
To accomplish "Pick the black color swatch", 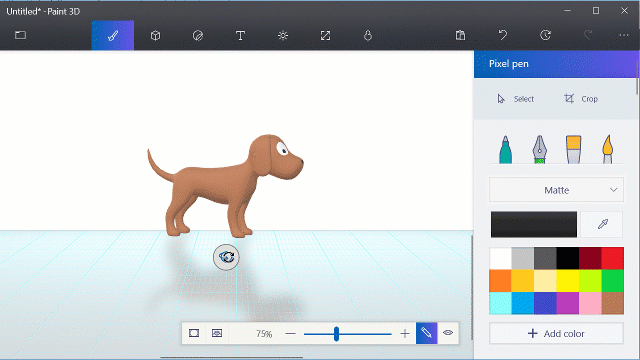I will [x=568, y=258].
